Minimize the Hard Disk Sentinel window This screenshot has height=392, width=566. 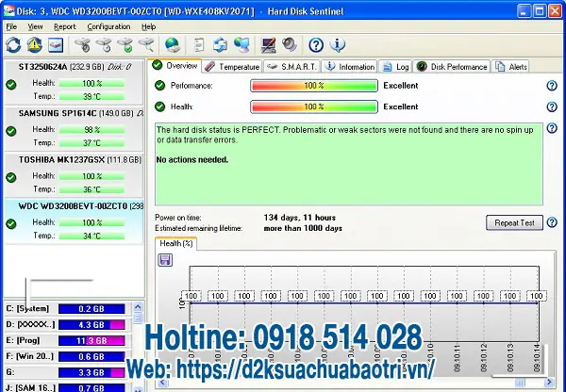[524, 11]
